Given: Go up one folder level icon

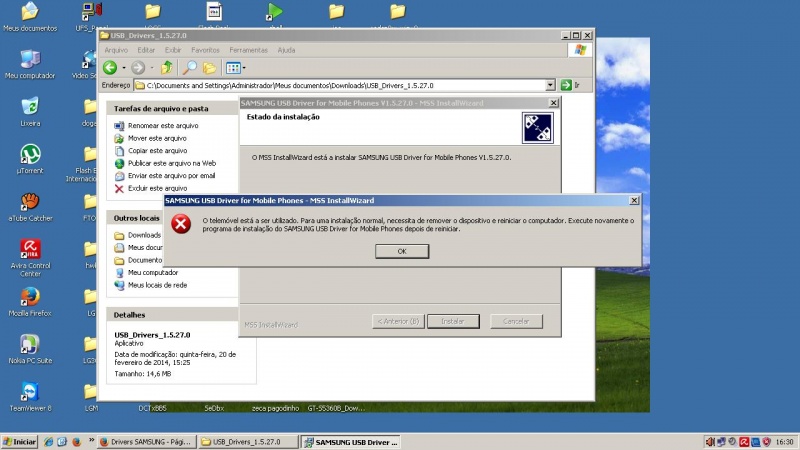Looking at the screenshot, I should tap(166, 67).
